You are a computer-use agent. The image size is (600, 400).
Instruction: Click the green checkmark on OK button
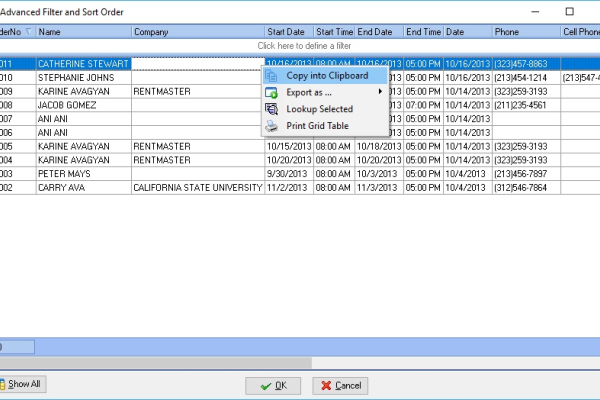tap(265, 385)
